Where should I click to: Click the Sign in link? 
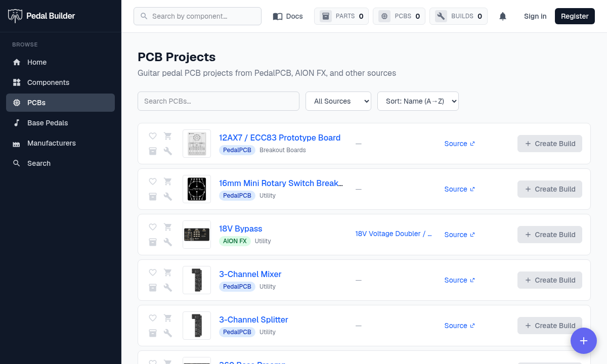pos(535,16)
